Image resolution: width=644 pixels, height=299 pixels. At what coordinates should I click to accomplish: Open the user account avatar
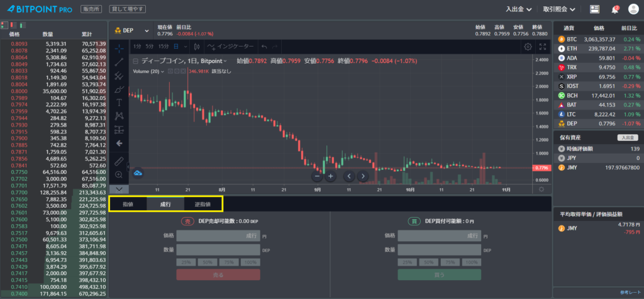coord(633,9)
